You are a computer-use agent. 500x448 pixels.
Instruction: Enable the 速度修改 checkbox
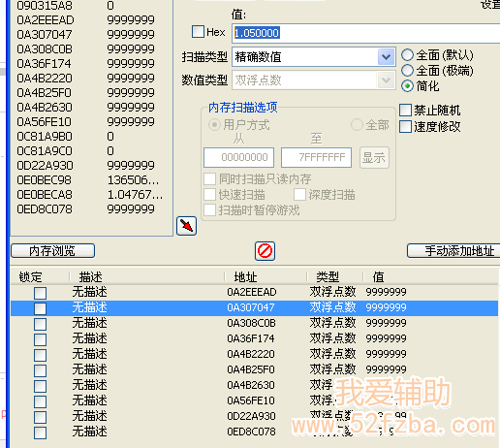point(405,126)
